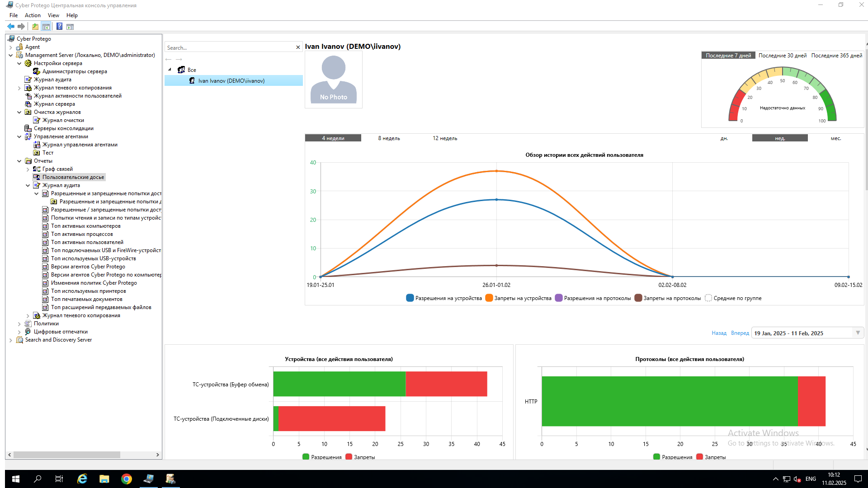Toggle Средние по группе legend item
The height and width of the screenshot is (488, 868).
[733, 298]
